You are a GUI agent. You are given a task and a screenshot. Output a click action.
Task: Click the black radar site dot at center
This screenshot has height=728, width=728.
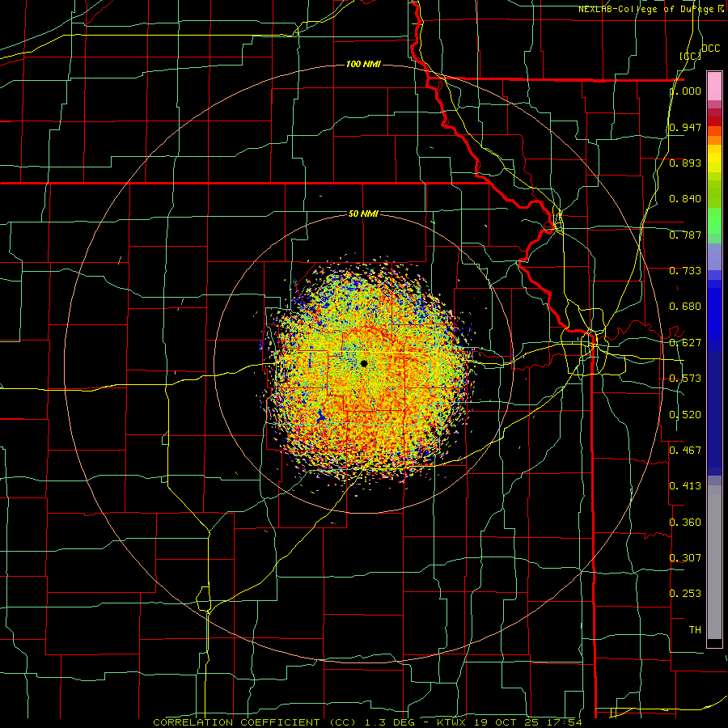364,363
